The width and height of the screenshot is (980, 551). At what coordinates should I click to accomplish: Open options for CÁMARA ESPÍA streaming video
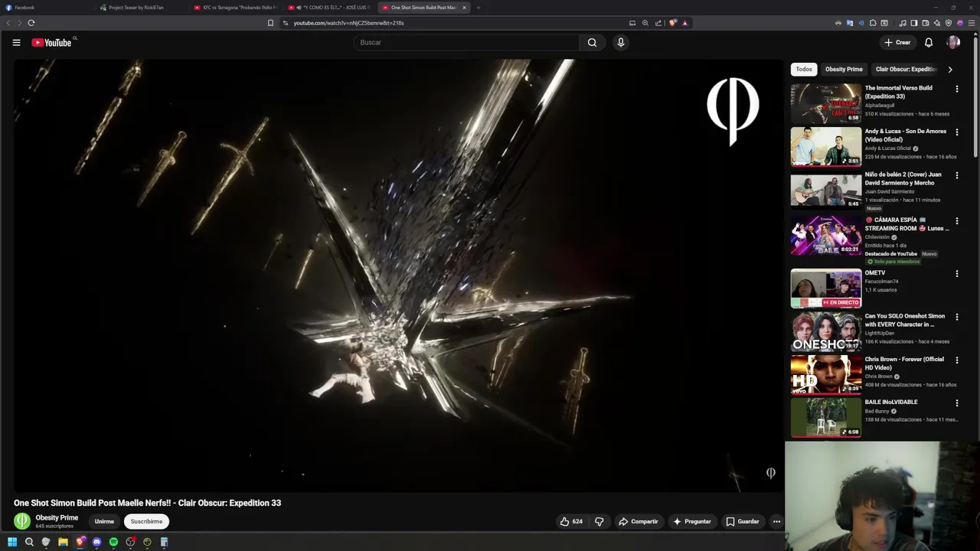(x=956, y=221)
